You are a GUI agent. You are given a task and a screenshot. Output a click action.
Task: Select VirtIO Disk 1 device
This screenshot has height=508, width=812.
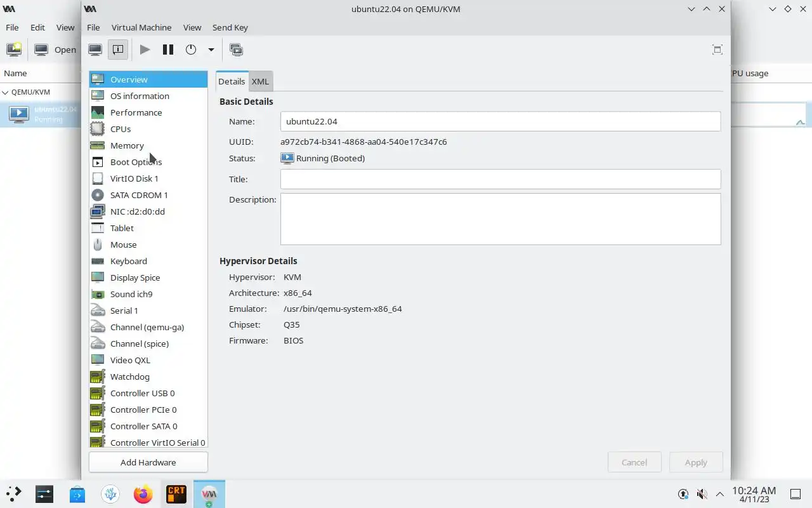pos(148,178)
